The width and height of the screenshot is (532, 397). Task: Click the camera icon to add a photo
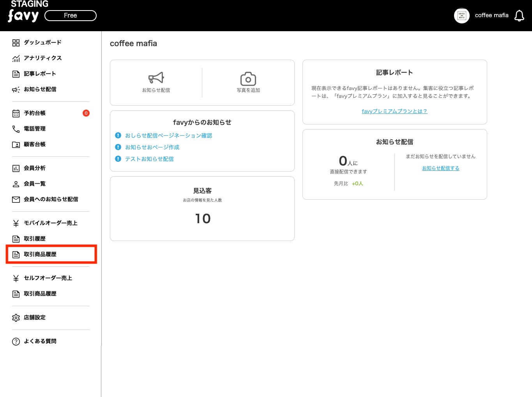[248, 78]
